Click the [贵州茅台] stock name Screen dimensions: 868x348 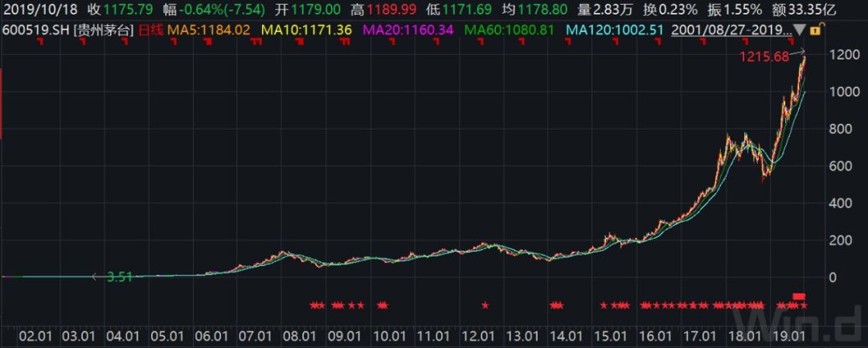pos(104,30)
